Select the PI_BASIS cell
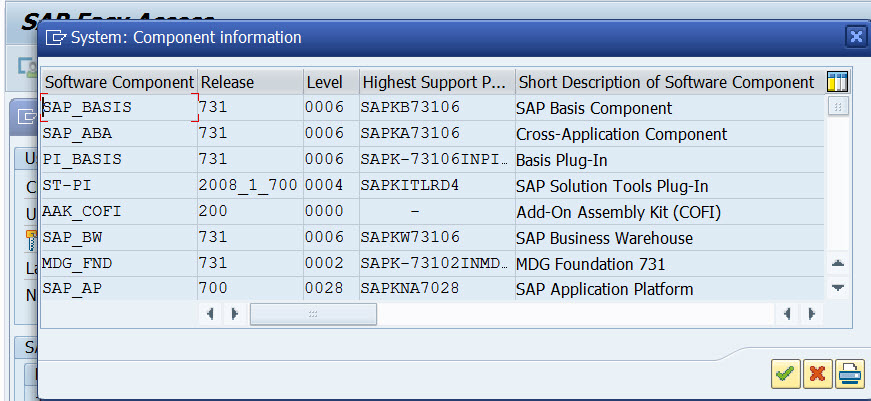 tap(119, 159)
